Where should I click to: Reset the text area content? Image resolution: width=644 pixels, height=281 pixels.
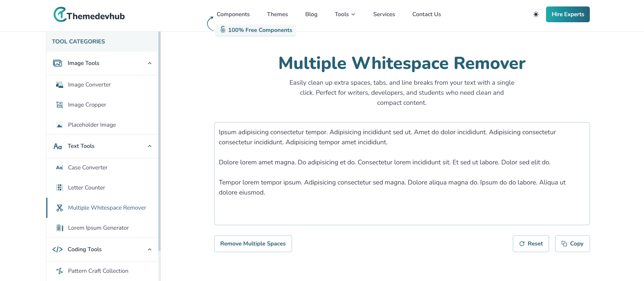(x=531, y=244)
